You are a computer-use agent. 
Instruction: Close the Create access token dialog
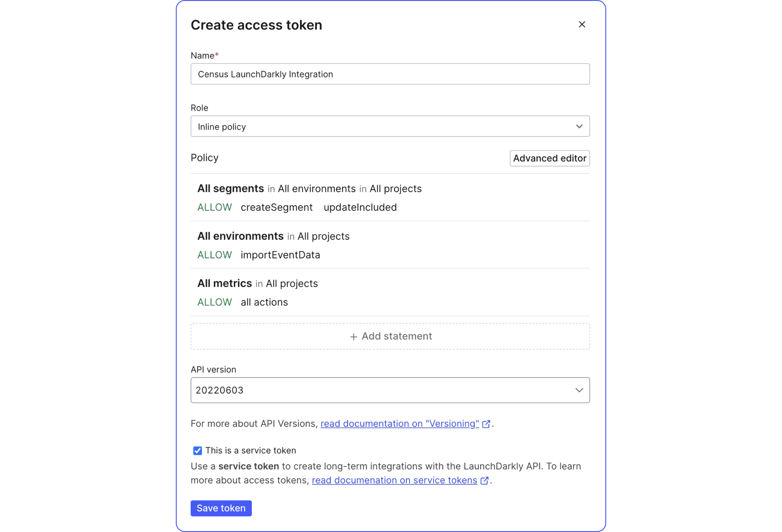tap(582, 24)
